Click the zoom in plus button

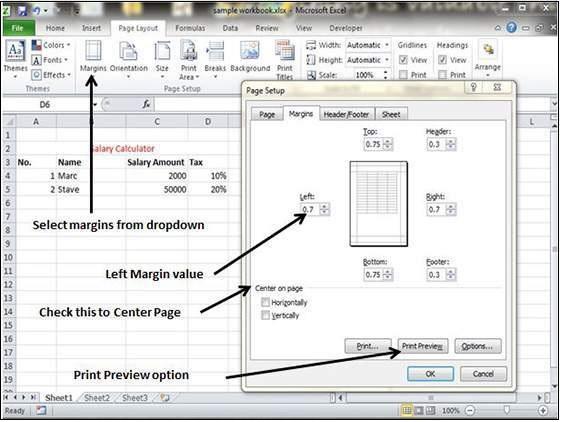543,411
